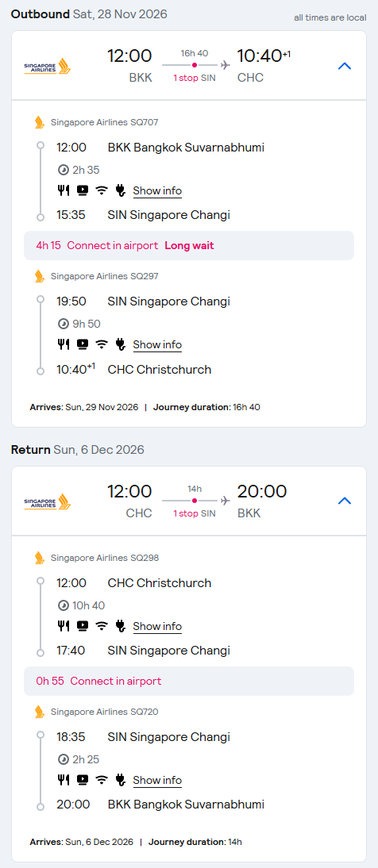Show info for flight SQ298
Image resolution: width=378 pixels, height=868 pixels.
(x=157, y=626)
